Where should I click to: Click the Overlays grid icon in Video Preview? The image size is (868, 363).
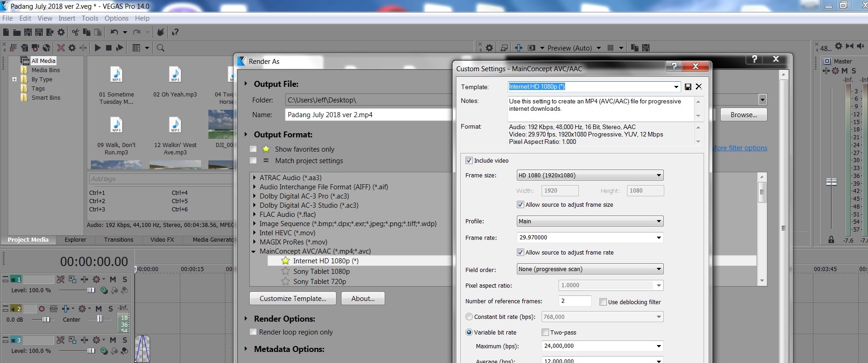610,48
